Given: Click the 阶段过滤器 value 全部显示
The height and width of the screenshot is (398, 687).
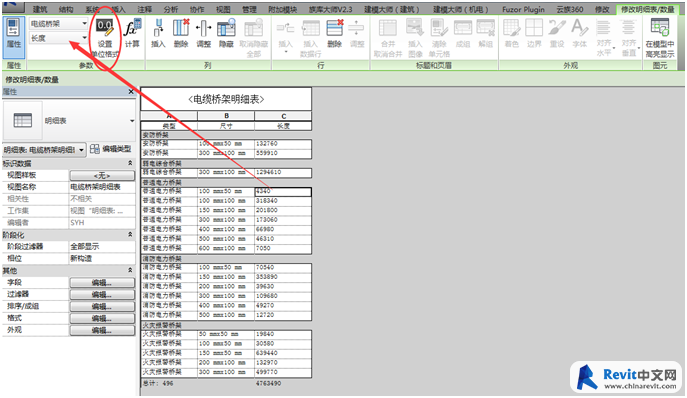Looking at the screenshot, I should 102,247.
